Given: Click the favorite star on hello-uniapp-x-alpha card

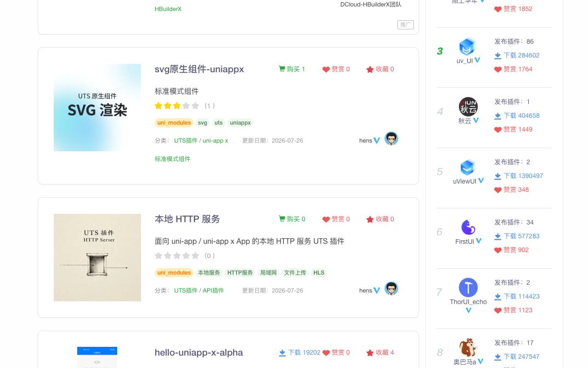Looking at the screenshot, I should [x=370, y=353].
